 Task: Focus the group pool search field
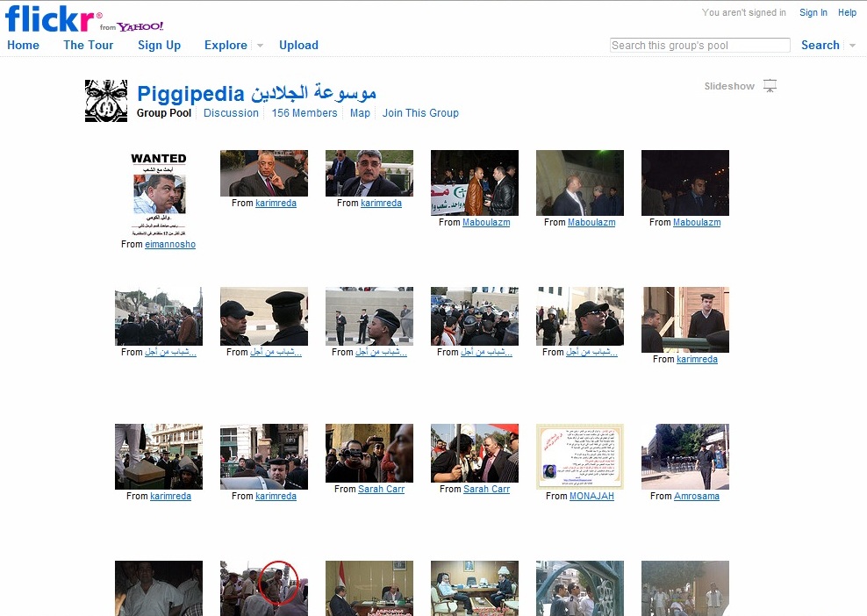click(699, 46)
